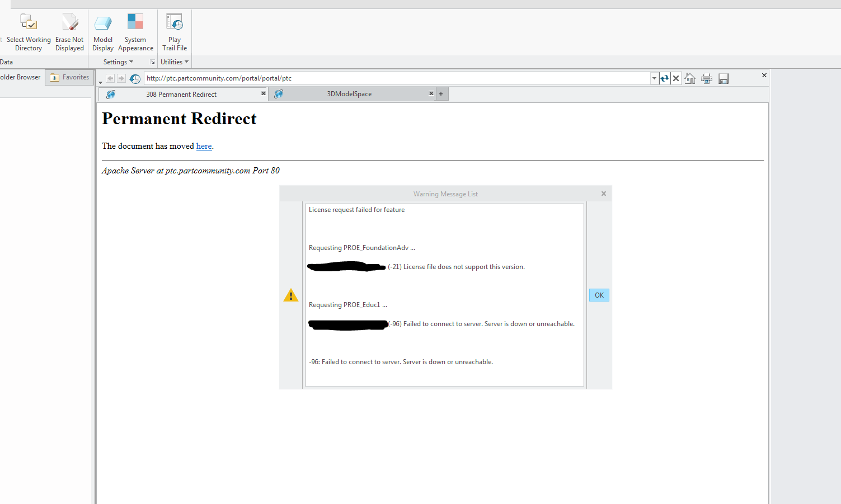Viewport: 841px width, 504px height.
Task: Open the Utilities dropdown
Action: [173, 62]
